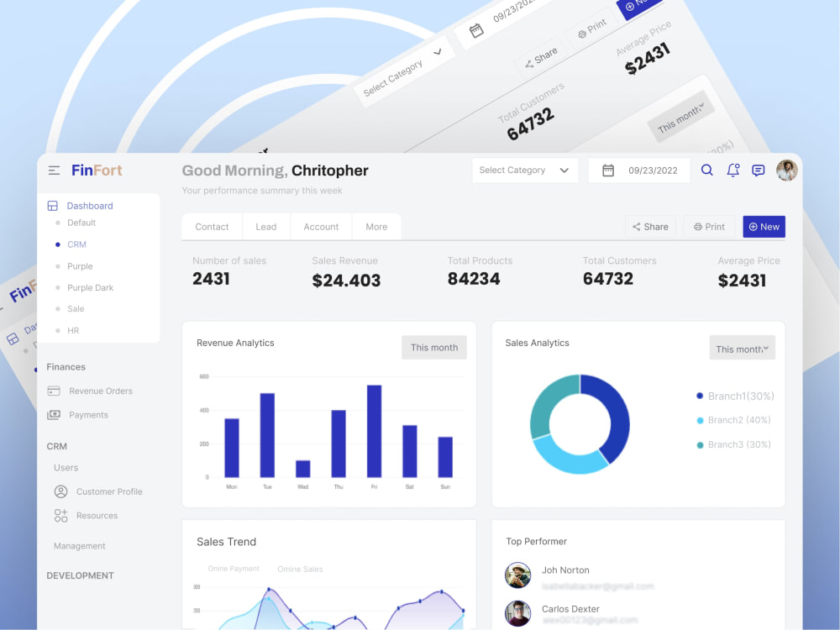Click the Print button
Screen dimensions: 840x630
tap(709, 227)
